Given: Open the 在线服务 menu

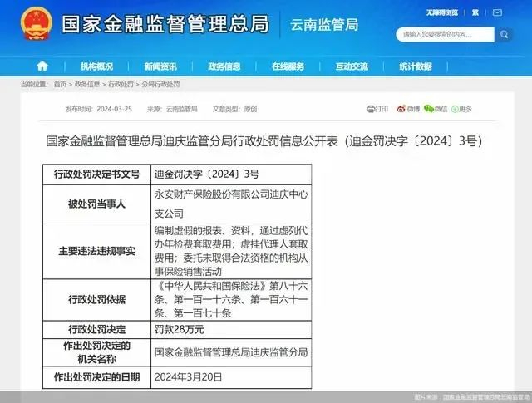Looking at the screenshot, I should click(288, 66).
